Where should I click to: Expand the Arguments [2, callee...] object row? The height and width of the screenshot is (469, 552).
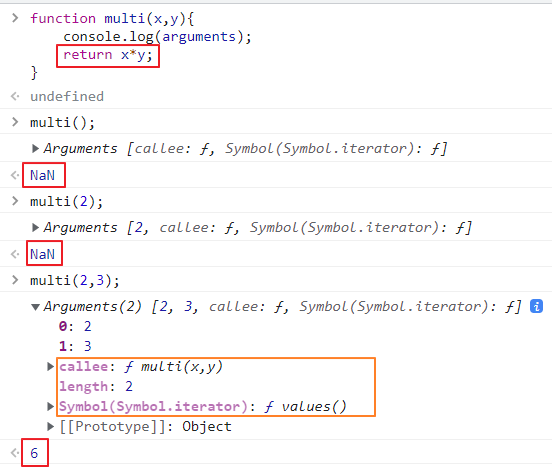(x=35, y=227)
